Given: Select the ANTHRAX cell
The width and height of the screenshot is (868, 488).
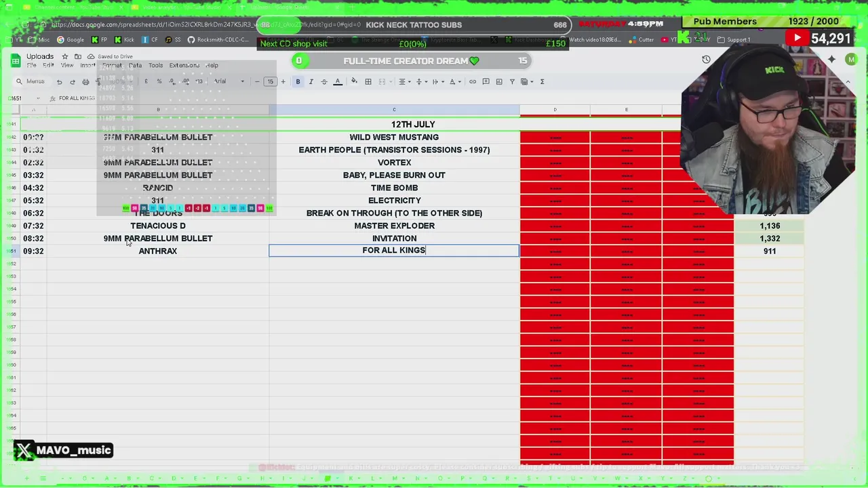Looking at the screenshot, I should coord(158,251).
